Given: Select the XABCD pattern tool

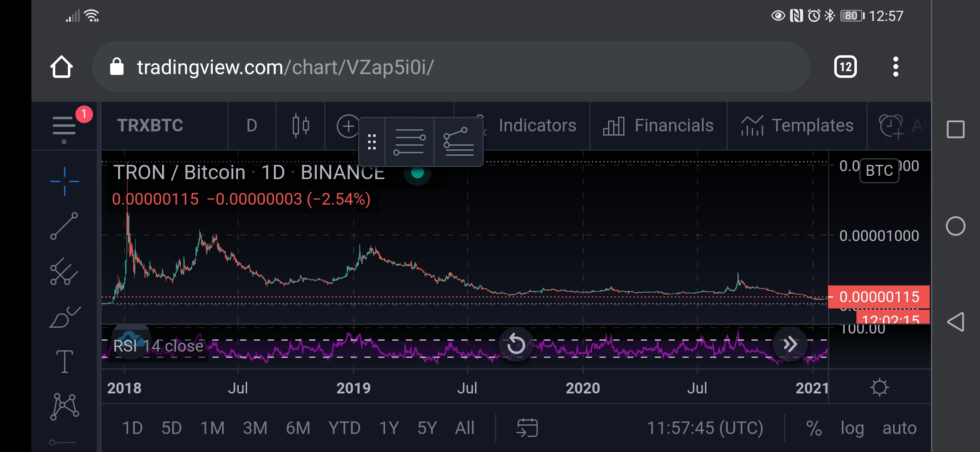Looking at the screenshot, I should 64,406.
